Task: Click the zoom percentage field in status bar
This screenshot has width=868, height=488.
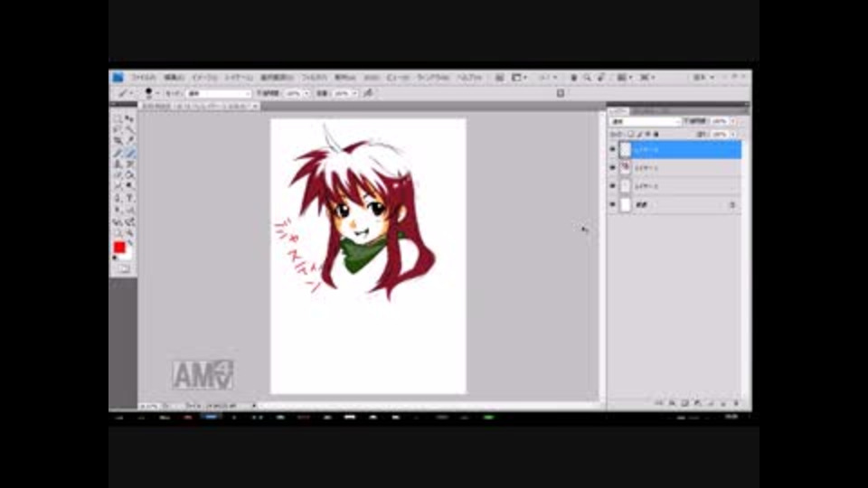Action: [149, 406]
